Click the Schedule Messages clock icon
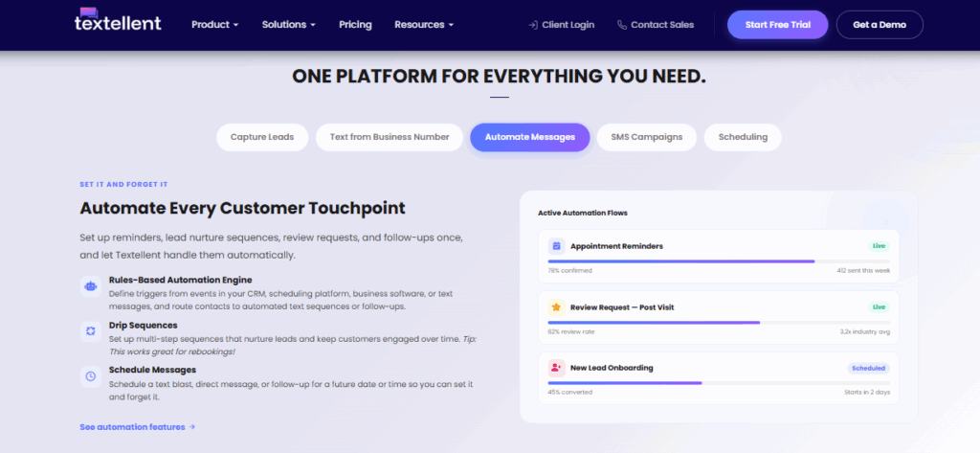980x453 pixels. [x=90, y=375]
